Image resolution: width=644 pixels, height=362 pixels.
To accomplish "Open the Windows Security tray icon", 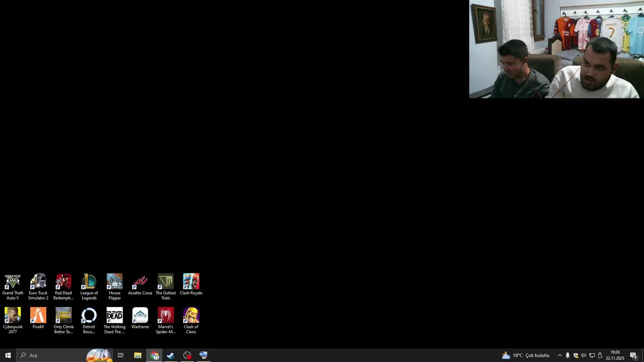I will [576, 355].
